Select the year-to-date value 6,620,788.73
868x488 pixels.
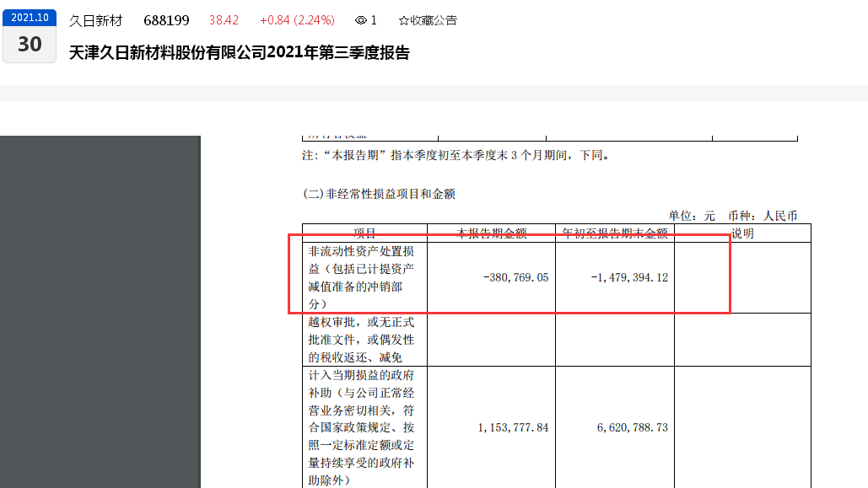coord(632,427)
